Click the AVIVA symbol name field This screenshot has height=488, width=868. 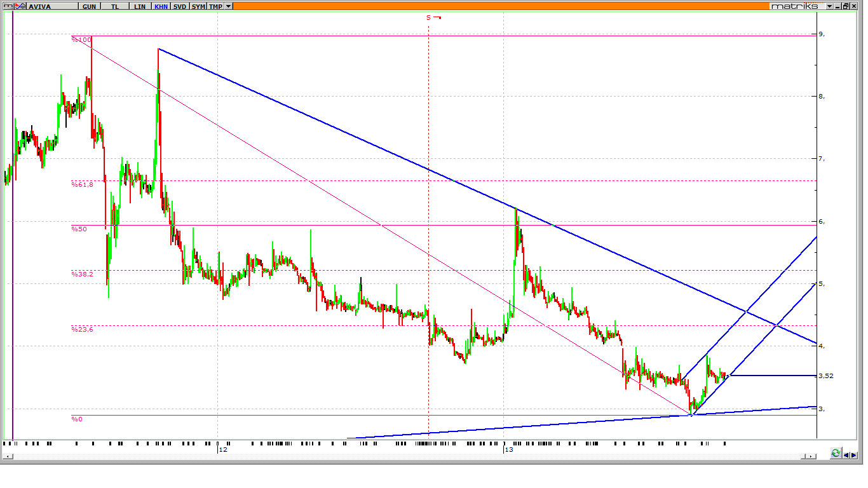[51, 6]
